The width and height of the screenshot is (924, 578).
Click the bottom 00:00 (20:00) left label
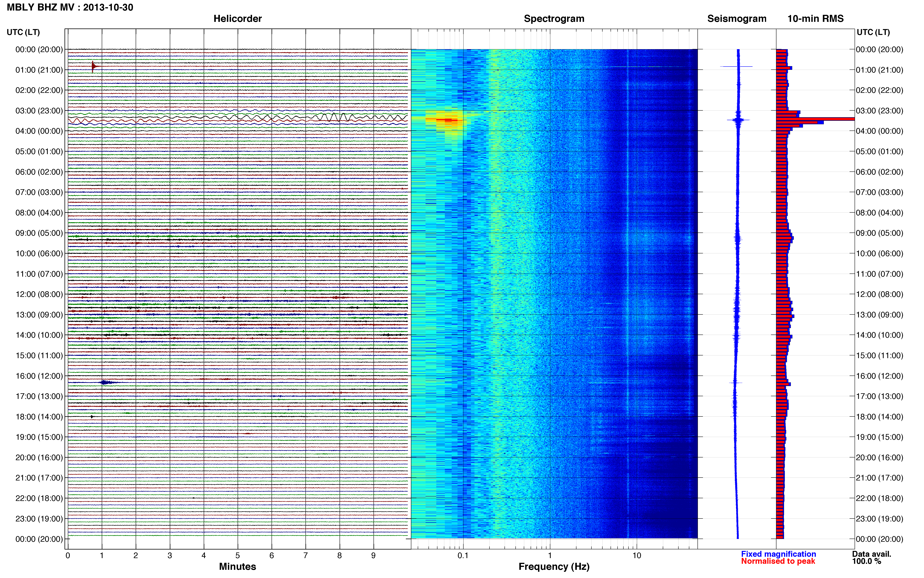(39, 539)
